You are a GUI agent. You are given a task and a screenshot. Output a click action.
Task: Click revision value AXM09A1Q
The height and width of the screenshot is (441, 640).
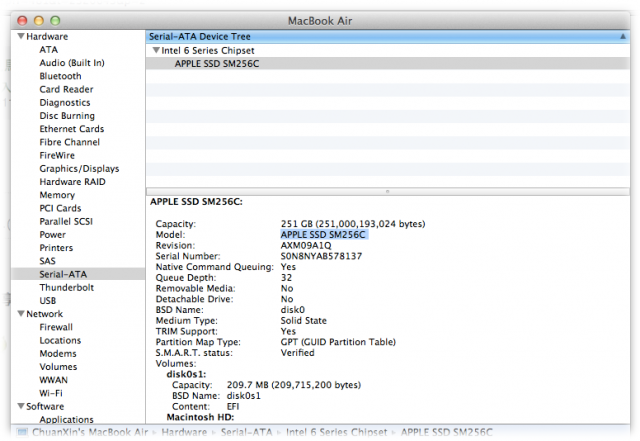tap(306, 245)
